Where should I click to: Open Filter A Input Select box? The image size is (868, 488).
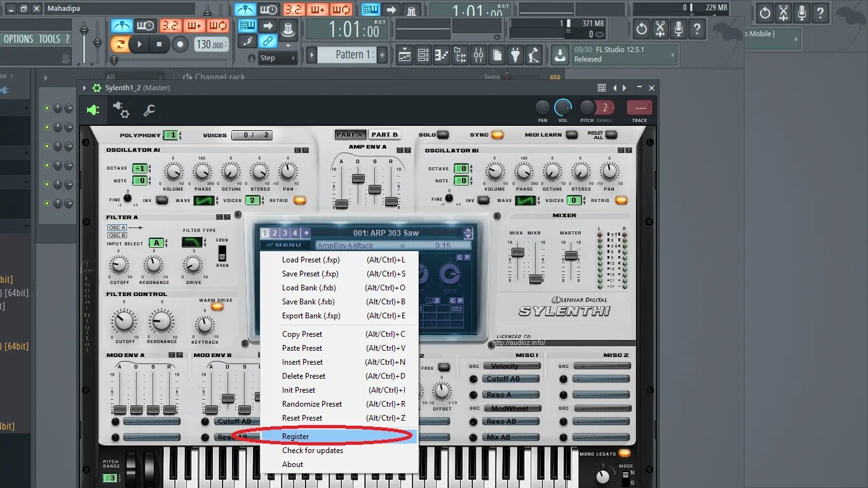pos(157,243)
